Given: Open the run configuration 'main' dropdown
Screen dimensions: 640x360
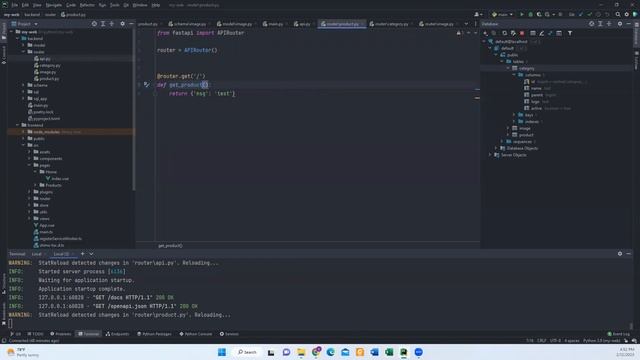Looking at the screenshot, I should [502, 14].
